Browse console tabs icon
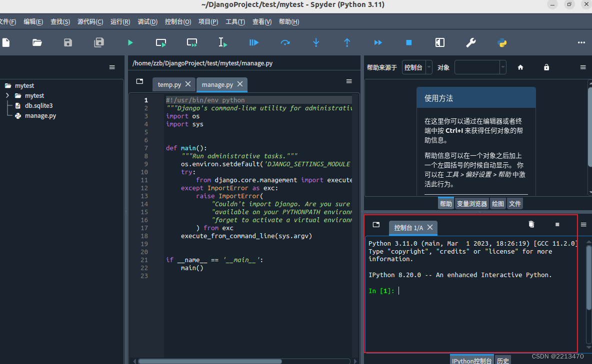The image size is (592, 364). (376, 224)
